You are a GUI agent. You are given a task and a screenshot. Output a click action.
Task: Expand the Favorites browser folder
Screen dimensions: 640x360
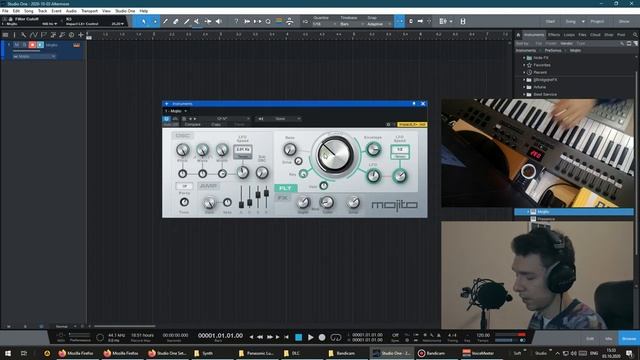pos(524,65)
